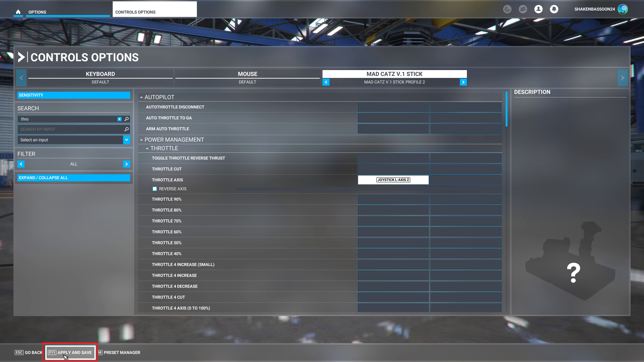This screenshot has width=644, height=362.
Task: Go to previous Filter option
Action: [21, 164]
